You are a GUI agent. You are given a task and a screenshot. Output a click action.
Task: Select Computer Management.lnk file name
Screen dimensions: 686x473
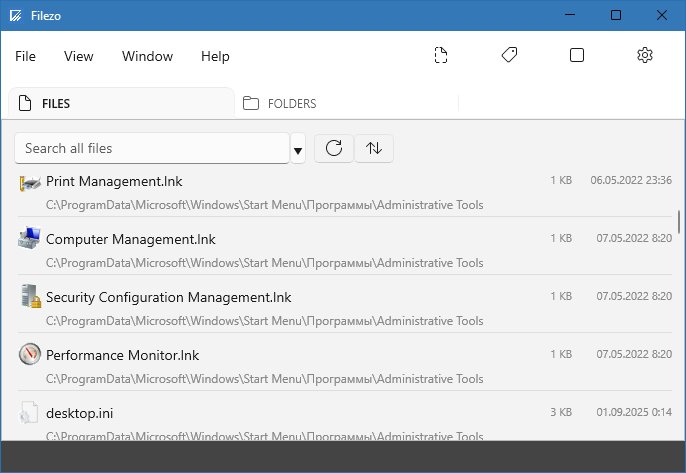coord(131,239)
